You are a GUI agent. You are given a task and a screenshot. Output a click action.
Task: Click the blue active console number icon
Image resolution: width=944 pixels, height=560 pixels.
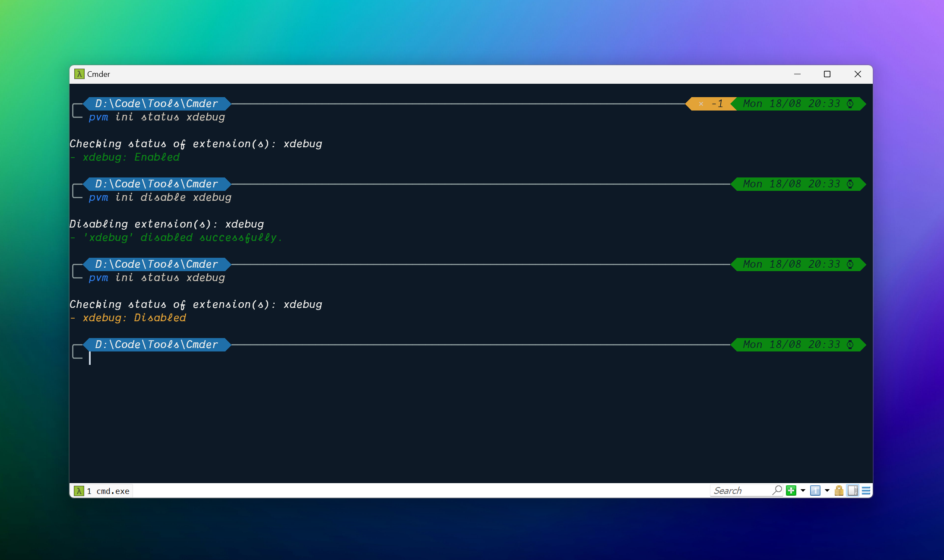click(x=815, y=490)
